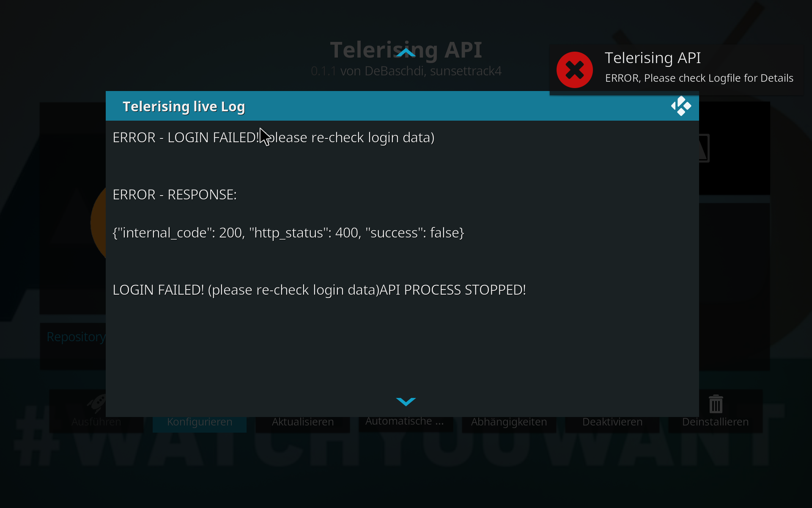This screenshot has height=508, width=812.
Task: Click the upward chevron above the log
Action: pos(406,52)
